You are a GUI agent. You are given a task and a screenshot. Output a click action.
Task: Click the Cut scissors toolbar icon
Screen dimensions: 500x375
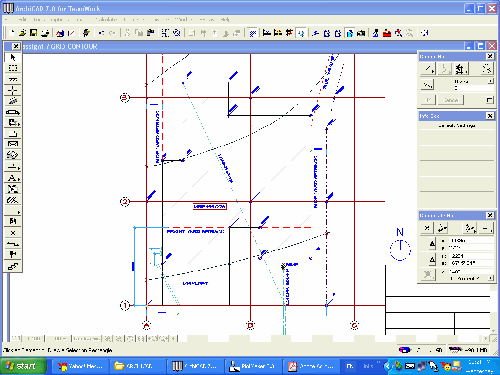[127, 33]
